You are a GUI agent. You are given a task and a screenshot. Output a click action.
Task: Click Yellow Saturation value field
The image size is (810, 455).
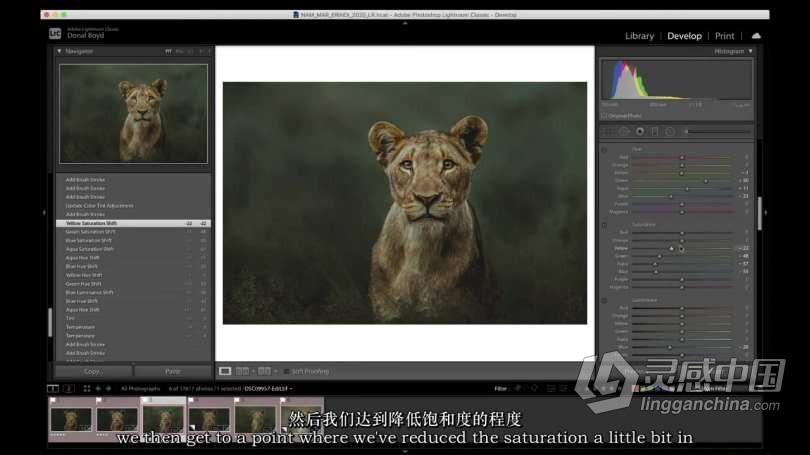pos(744,248)
